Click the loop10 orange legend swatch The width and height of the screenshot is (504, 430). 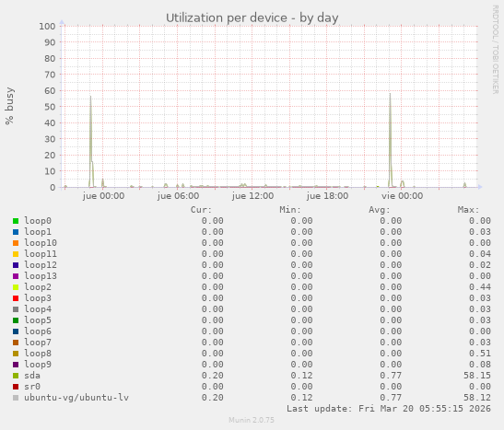coord(16,243)
